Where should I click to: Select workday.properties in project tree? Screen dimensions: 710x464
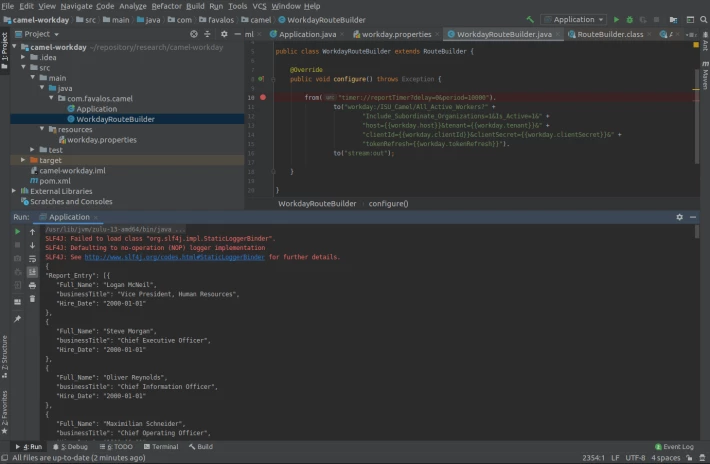[102, 139]
